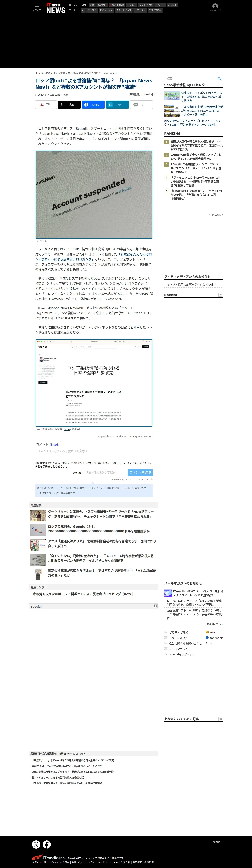Open the スタートアップ corner
The width and height of the screenshot is (252, 868).
(x=124, y=10)
